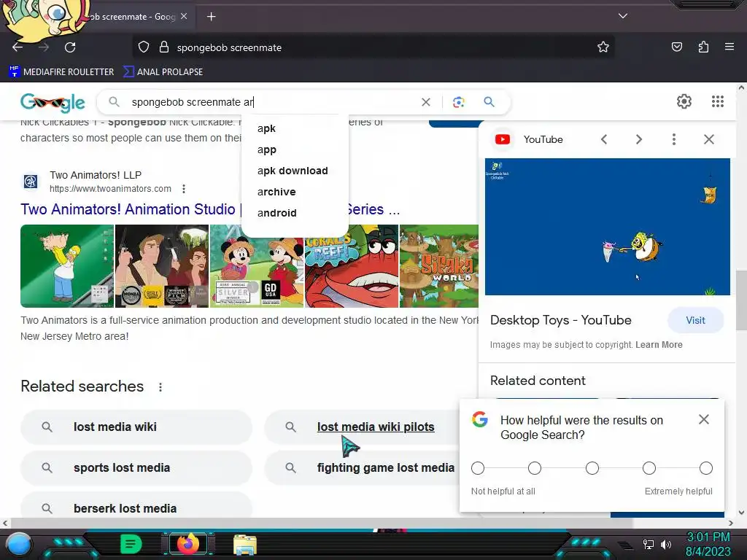Reload the page with the refresh icon
Image resolution: width=747 pixels, height=560 pixels.
click(70, 47)
